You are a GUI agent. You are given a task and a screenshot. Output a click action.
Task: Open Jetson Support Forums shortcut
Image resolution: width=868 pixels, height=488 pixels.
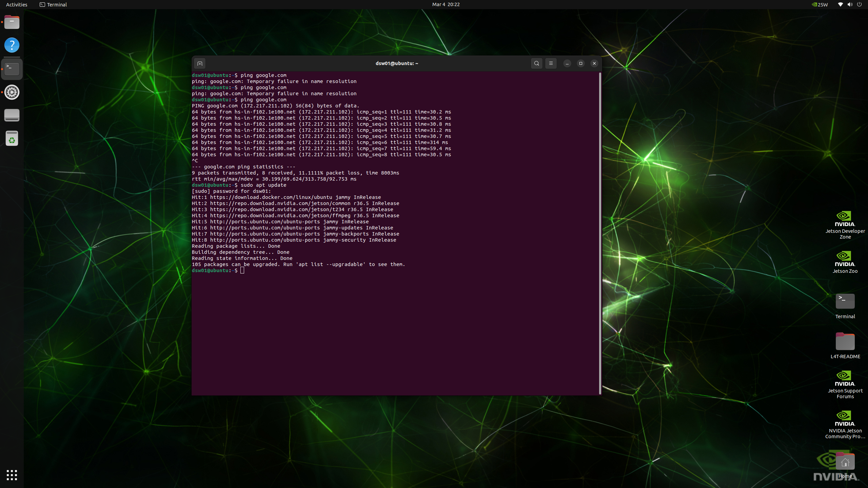click(845, 379)
